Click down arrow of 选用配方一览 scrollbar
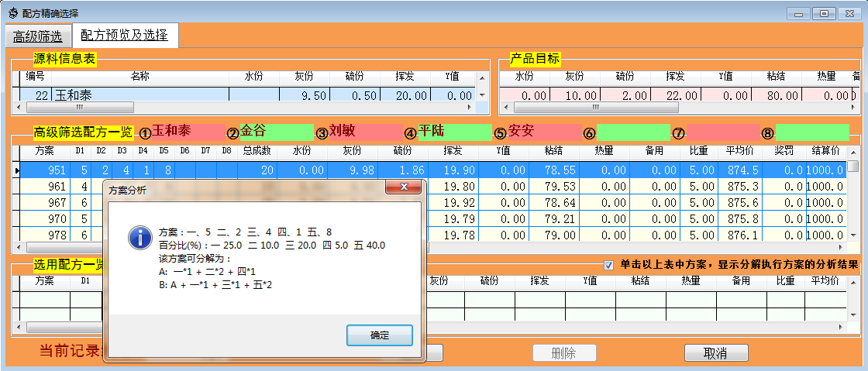Screen dimensions: 868x371 pyautogui.click(x=853, y=314)
